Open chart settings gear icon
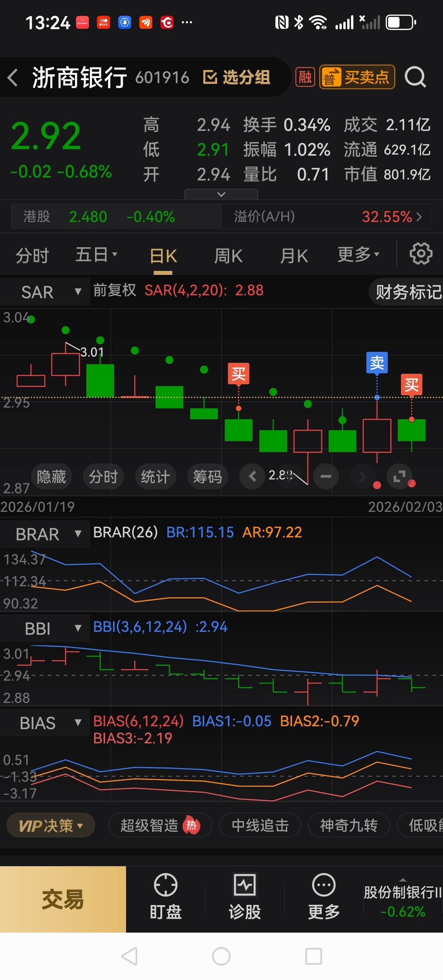This screenshot has height=980, width=443. [x=420, y=254]
